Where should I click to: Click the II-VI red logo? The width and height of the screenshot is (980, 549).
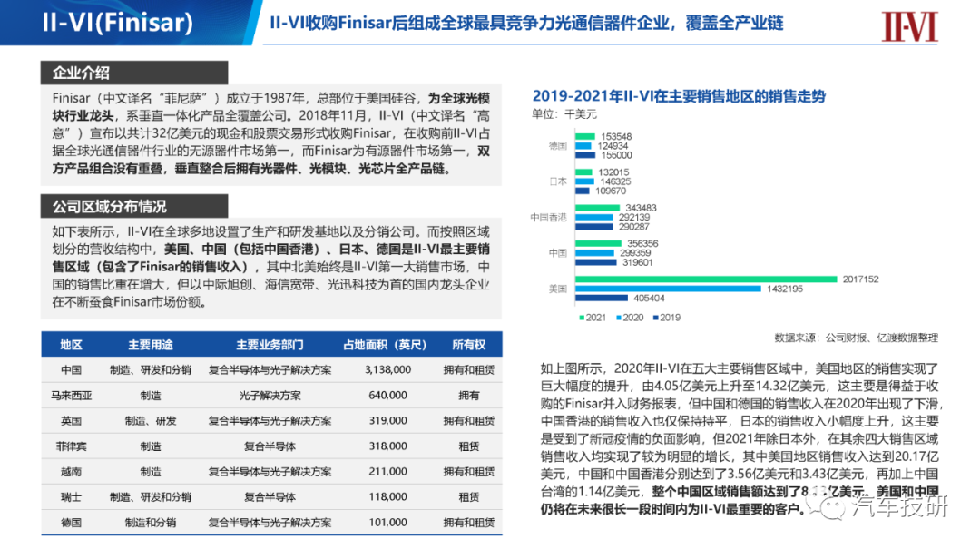click(x=909, y=27)
